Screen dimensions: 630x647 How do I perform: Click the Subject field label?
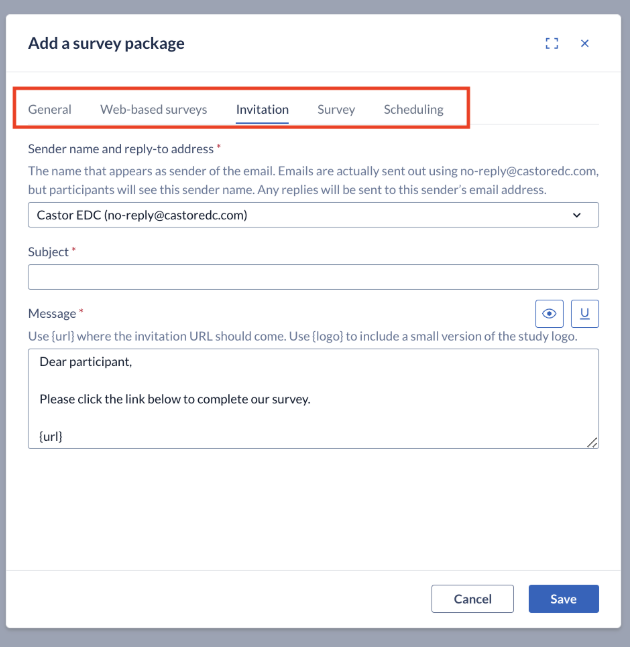click(x=48, y=252)
